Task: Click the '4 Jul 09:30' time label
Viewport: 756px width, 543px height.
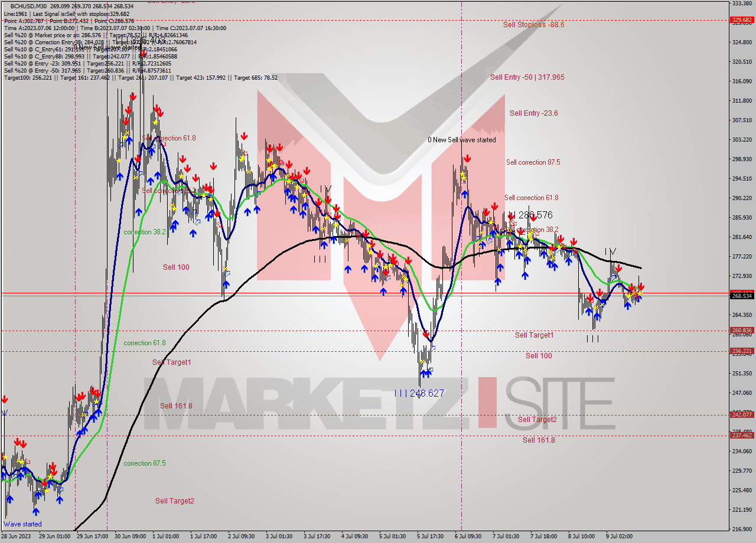Action: pyautogui.click(x=354, y=537)
